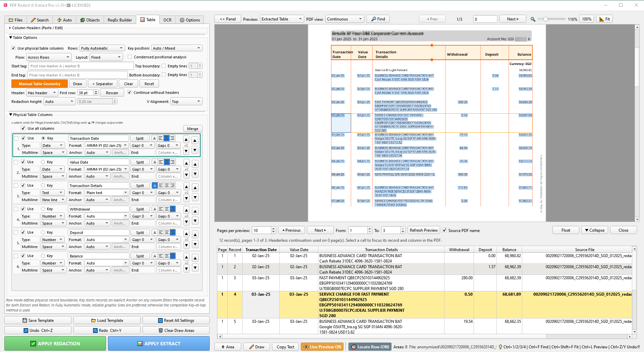The width and height of the screenshot is (644, 352).
Task: Switch to the Search tab
Action: tap(40, 20)
